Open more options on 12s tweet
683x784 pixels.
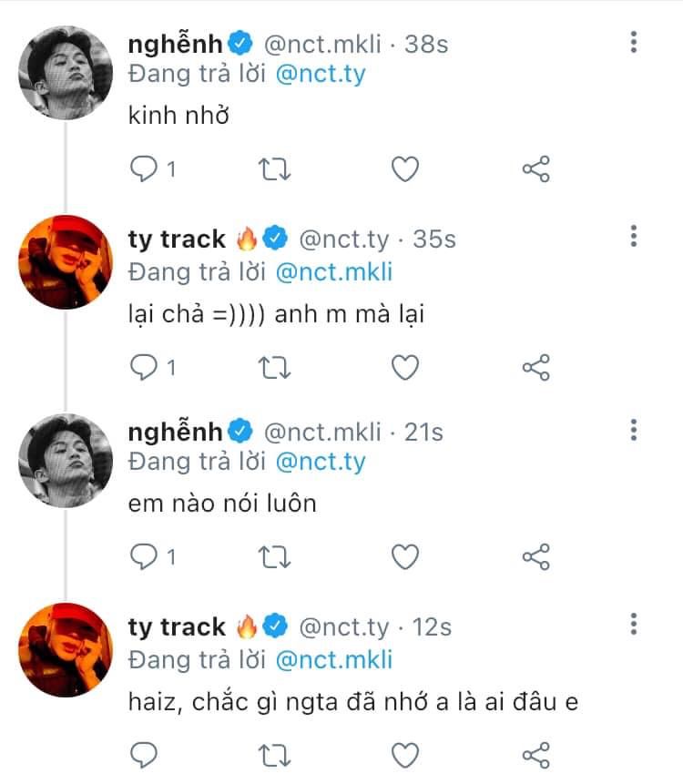[x=634, y=624]
